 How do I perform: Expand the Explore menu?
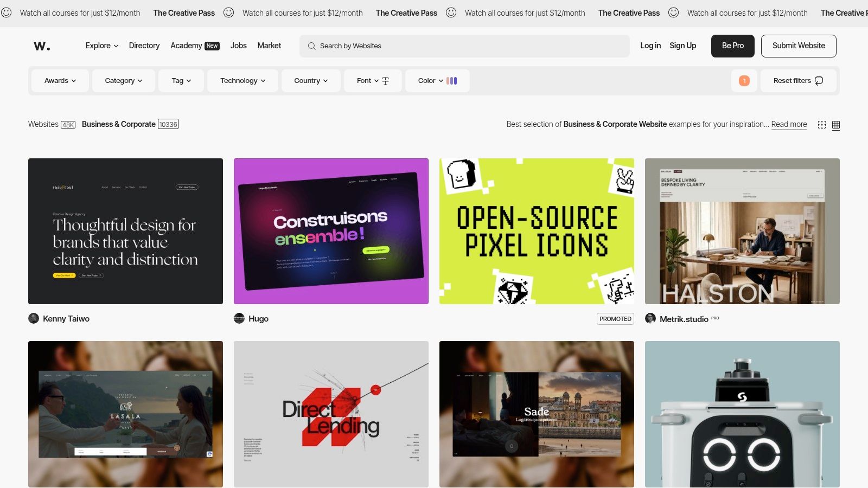click(x=102, y=46)
